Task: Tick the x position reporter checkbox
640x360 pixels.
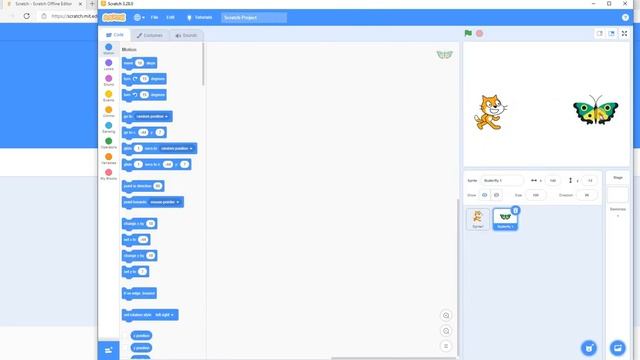Action: [126, 336]
